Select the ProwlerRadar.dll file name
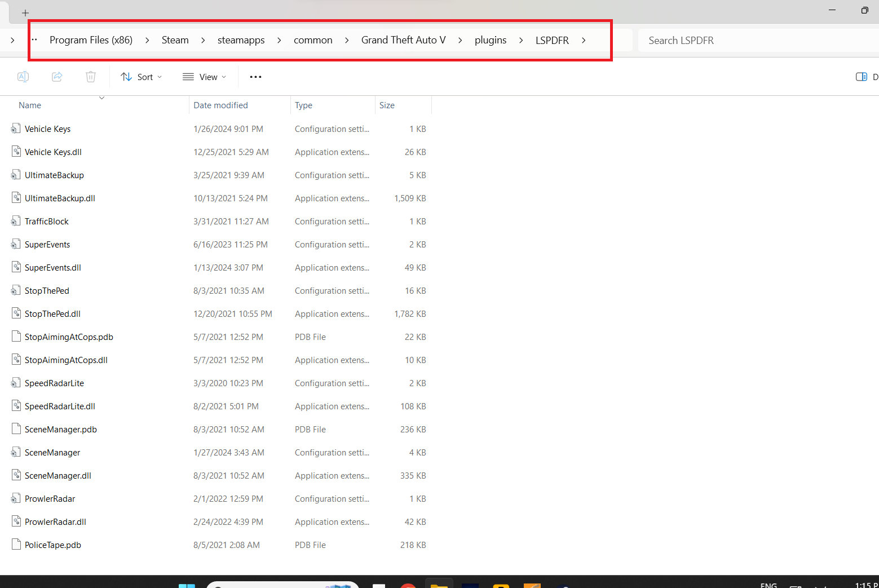Viewport: 879px width, 588px height. click(55, 522)
